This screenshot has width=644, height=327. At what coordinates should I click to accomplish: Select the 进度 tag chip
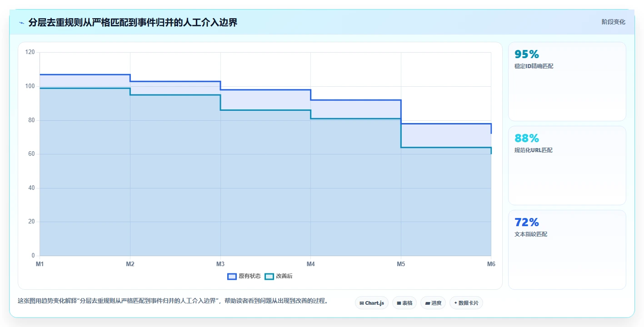[433, 303]
